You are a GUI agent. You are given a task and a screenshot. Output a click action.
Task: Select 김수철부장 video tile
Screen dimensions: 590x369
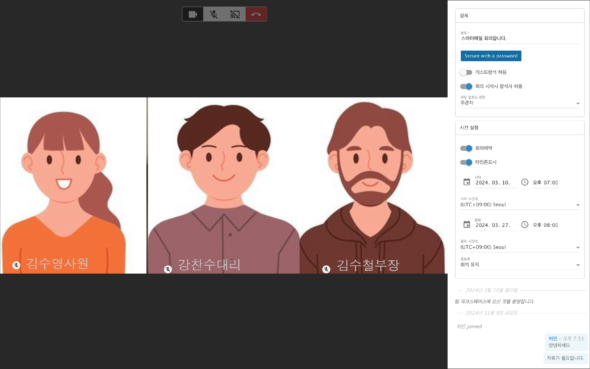click(x=373, y=185)
